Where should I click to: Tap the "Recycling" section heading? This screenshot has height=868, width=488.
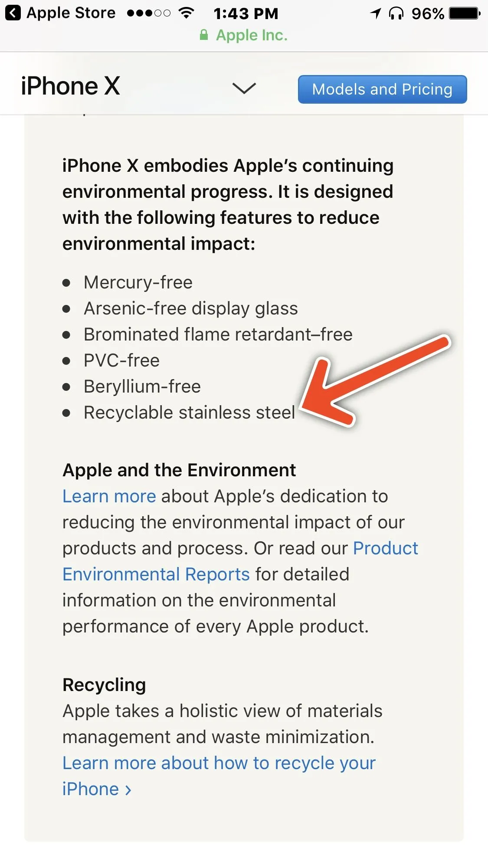pyautogui.click(x=104, y=685)
